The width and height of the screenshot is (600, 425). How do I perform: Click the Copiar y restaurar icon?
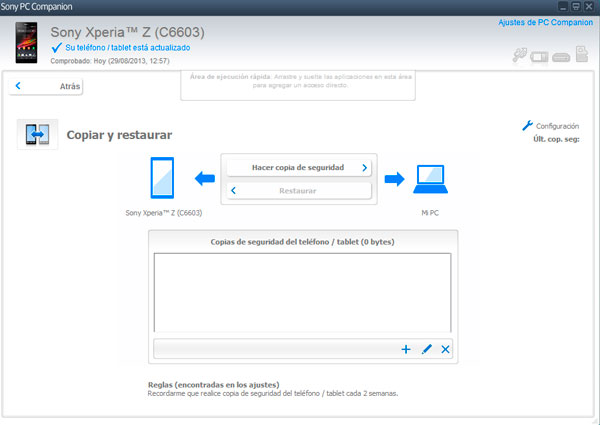click(x=38, y=134)
